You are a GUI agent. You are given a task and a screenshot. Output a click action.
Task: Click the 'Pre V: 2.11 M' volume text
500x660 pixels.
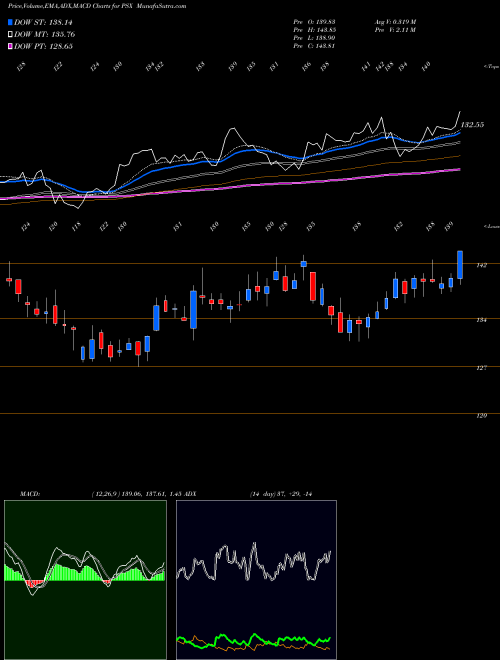[x=395, y=30]
